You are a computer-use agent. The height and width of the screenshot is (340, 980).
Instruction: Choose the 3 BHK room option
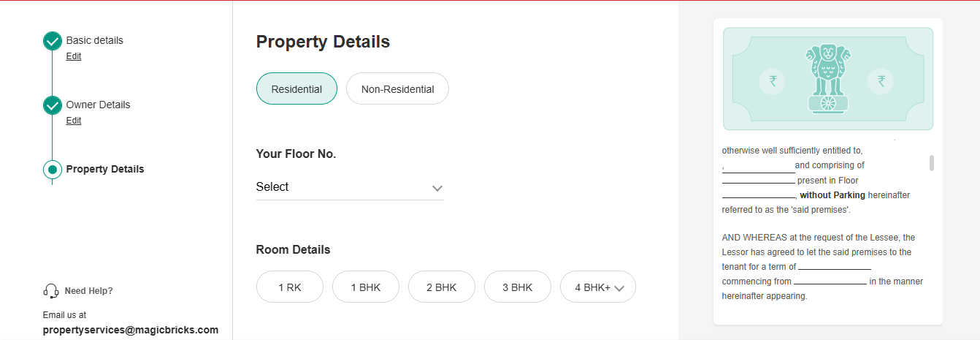[518, 287]
